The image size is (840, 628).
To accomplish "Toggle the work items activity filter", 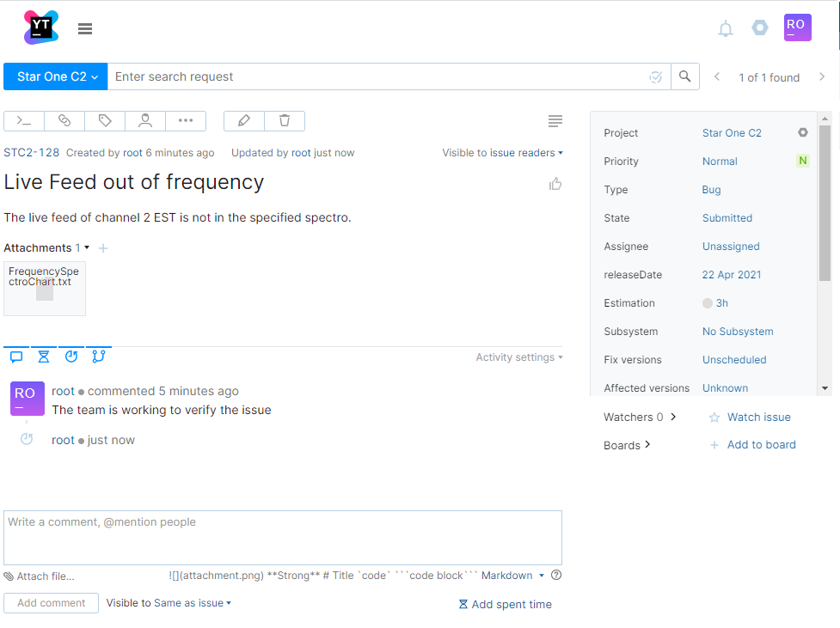I will pyautogui.click(x=44, y=357).
